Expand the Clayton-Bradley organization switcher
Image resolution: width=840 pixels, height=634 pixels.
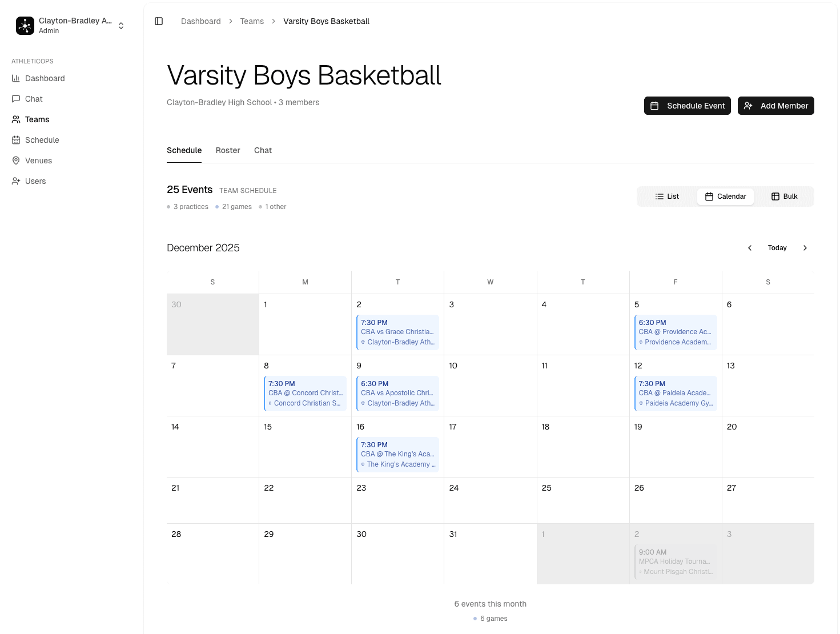click(x=121, y=26)
